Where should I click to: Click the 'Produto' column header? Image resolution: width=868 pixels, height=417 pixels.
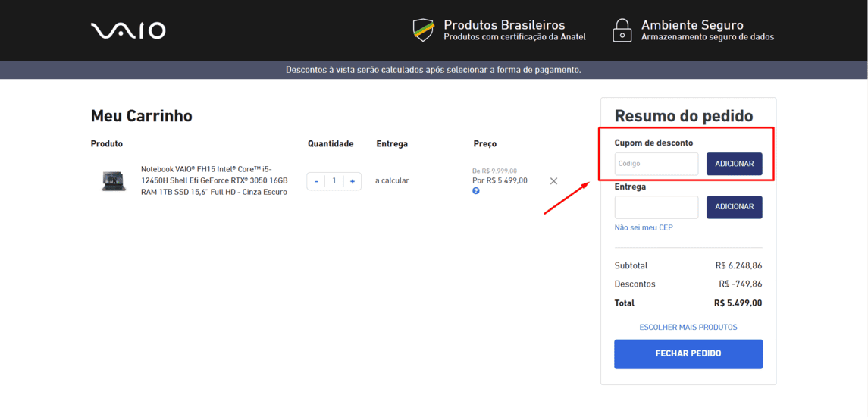107,144
